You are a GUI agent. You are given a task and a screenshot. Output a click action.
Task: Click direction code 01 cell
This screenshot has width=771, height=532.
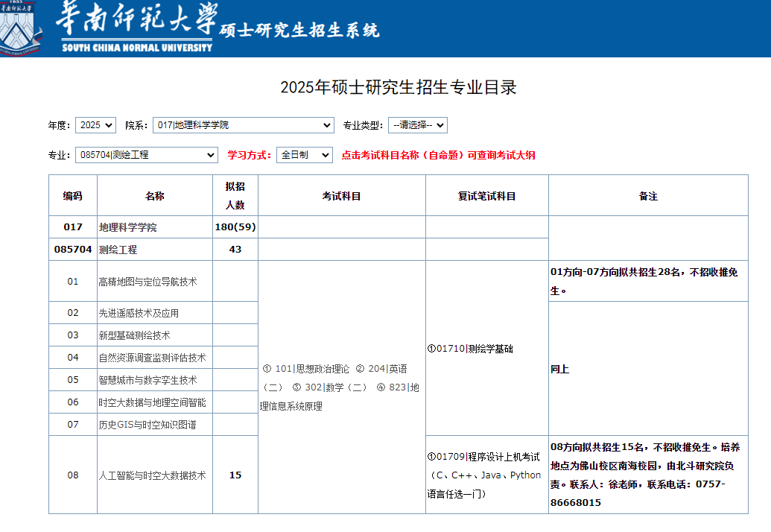[x=73, y=281]
